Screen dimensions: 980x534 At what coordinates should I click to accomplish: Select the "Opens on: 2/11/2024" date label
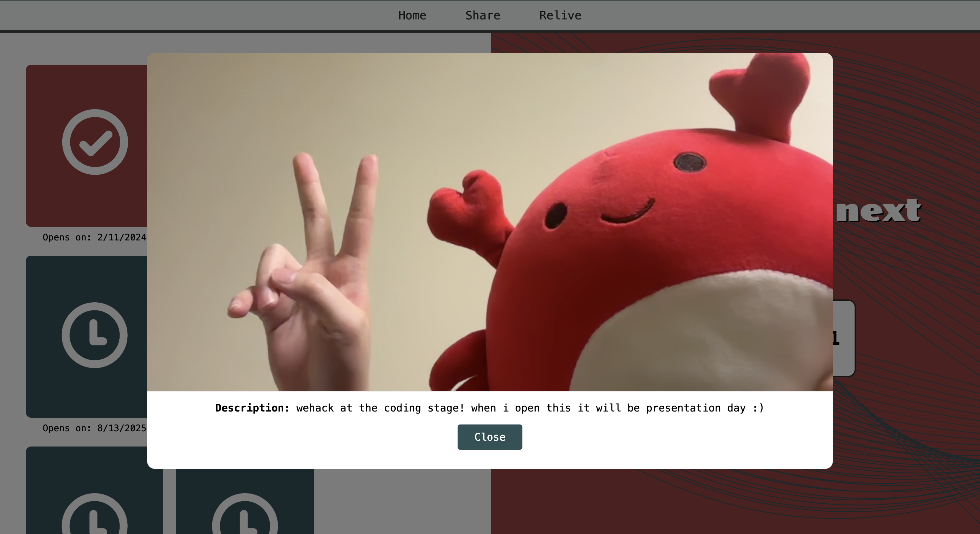(x=94, y=237)
